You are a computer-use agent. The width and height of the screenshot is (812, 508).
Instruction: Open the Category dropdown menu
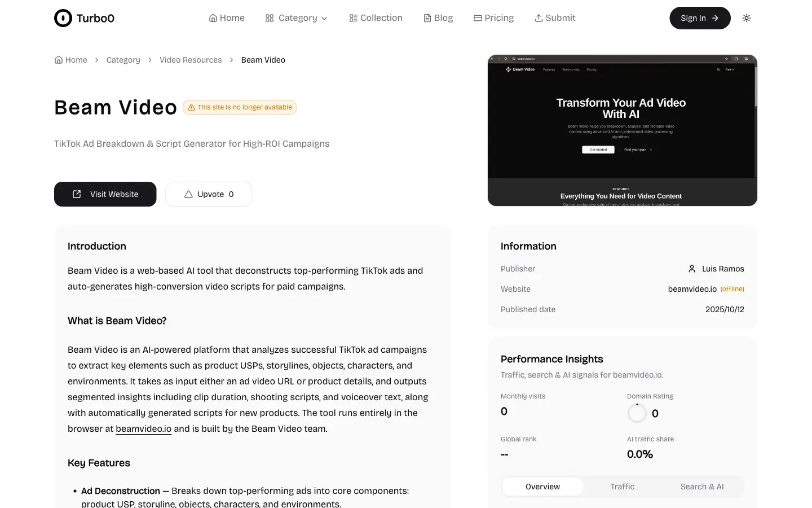297,18
